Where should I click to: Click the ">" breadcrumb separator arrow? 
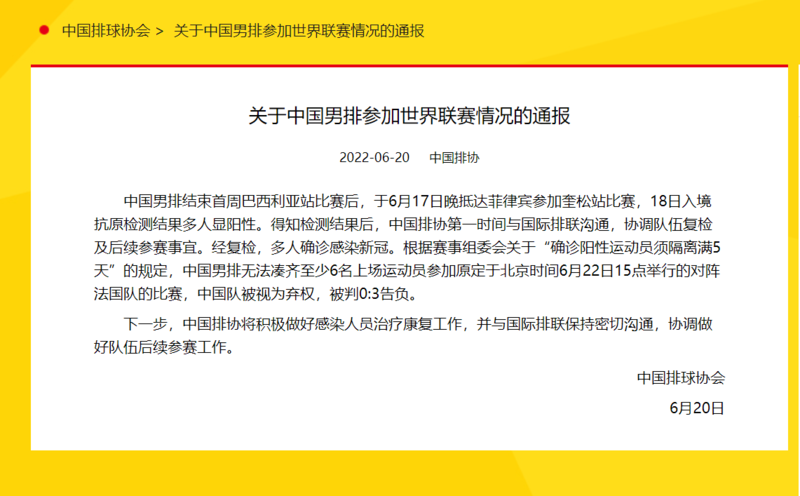pos(159,30)
